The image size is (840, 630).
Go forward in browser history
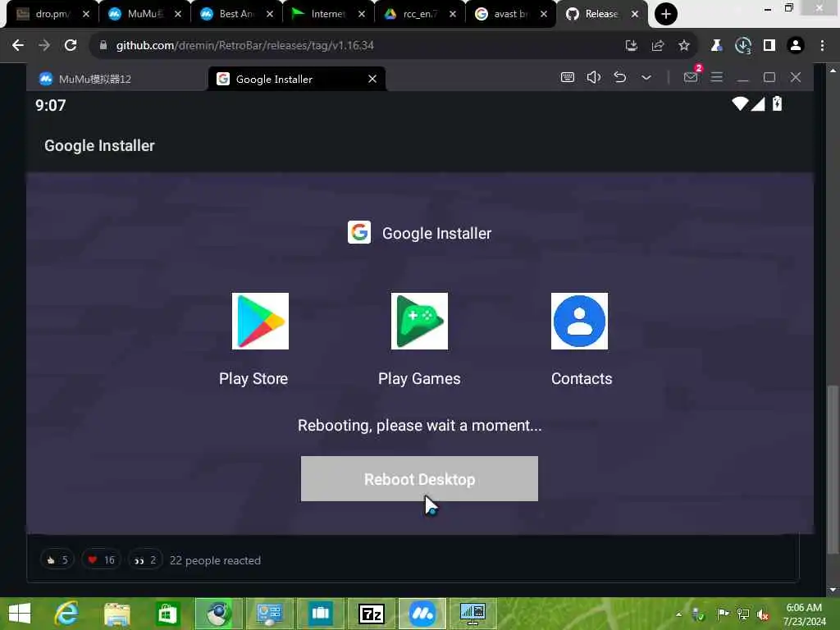pyautogui.click(x=44, y=45)
